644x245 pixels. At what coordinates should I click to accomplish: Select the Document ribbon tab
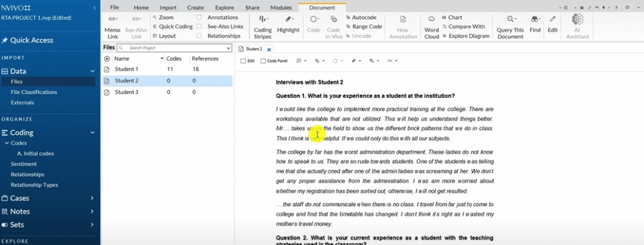[x=322, y=8]
